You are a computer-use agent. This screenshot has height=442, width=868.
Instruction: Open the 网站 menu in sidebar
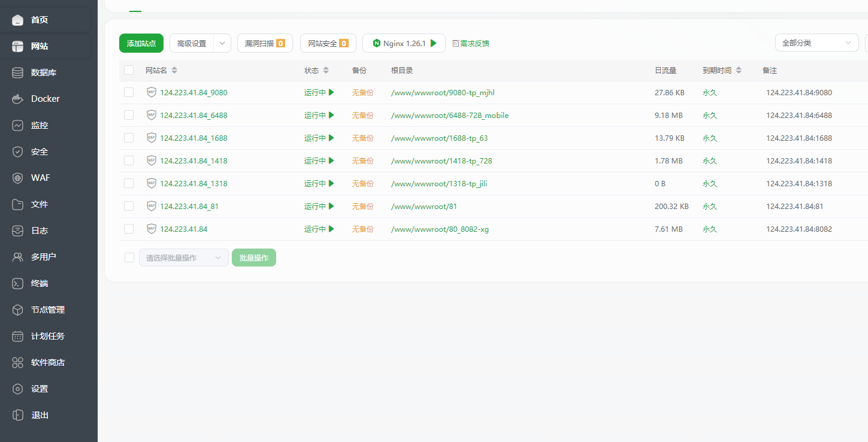click(x=46, y=46)
